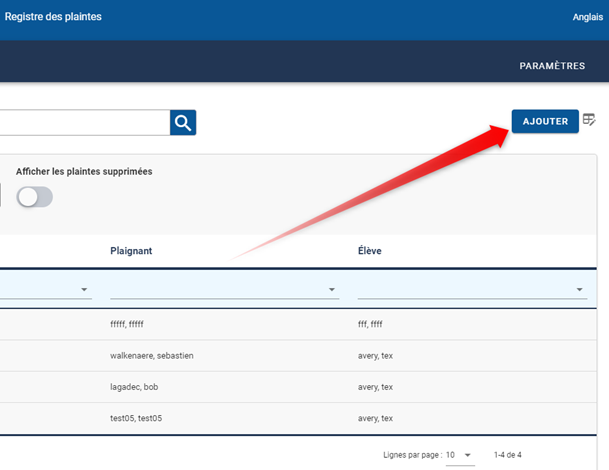Expand the Élève filter dropdown

[580, 290]
